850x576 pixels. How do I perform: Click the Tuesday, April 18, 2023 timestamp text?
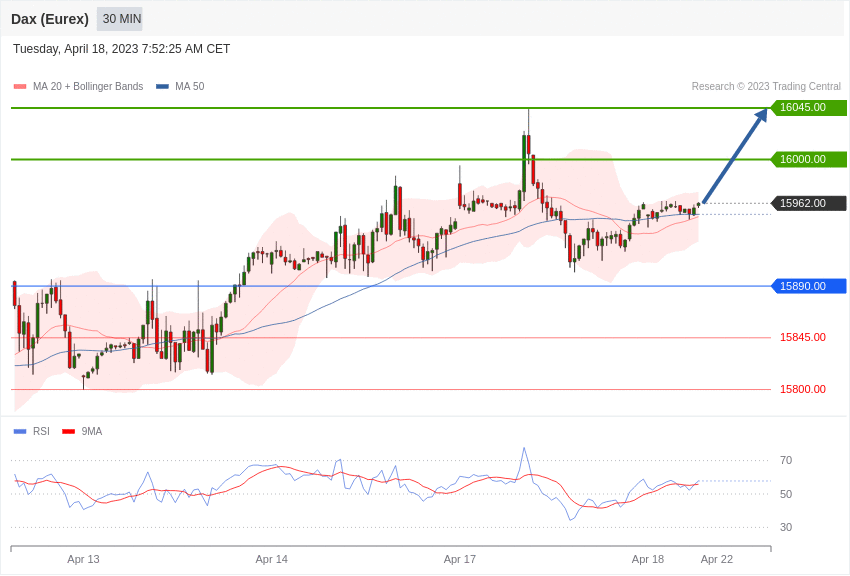click(x=121, y=49)
